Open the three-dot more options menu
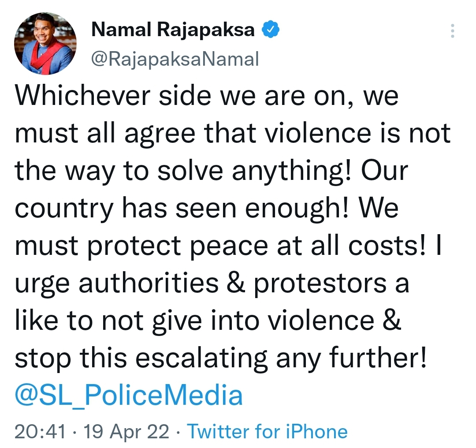This screenshot has width=476, height=448. point(453,32)
